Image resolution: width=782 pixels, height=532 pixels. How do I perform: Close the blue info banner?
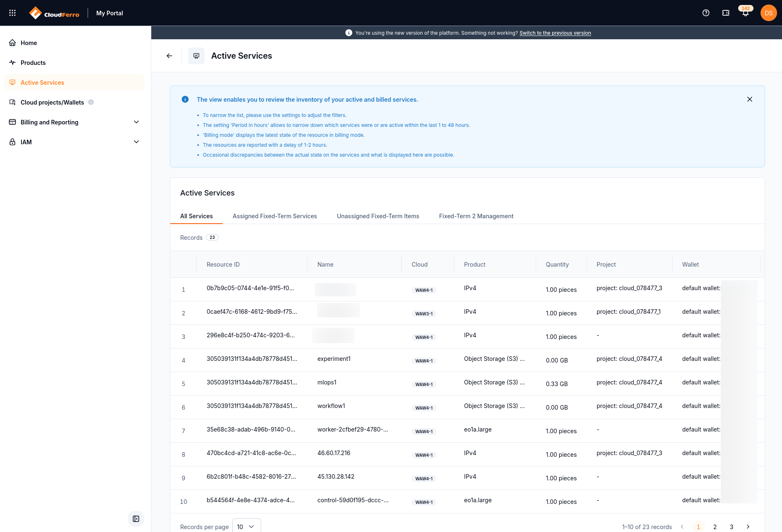750,99
